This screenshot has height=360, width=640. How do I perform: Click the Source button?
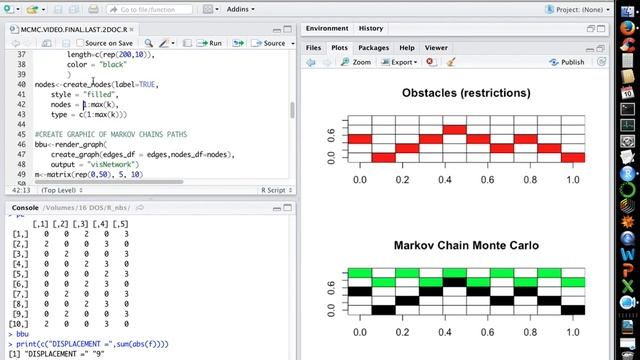tap(269, 43)
